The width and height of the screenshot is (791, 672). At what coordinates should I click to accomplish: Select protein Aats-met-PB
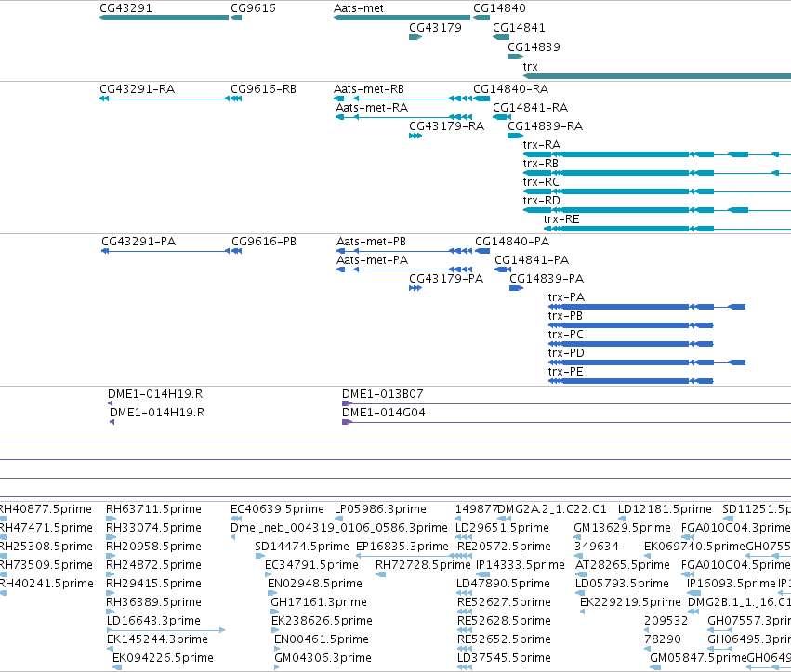[x=371, y=243]
